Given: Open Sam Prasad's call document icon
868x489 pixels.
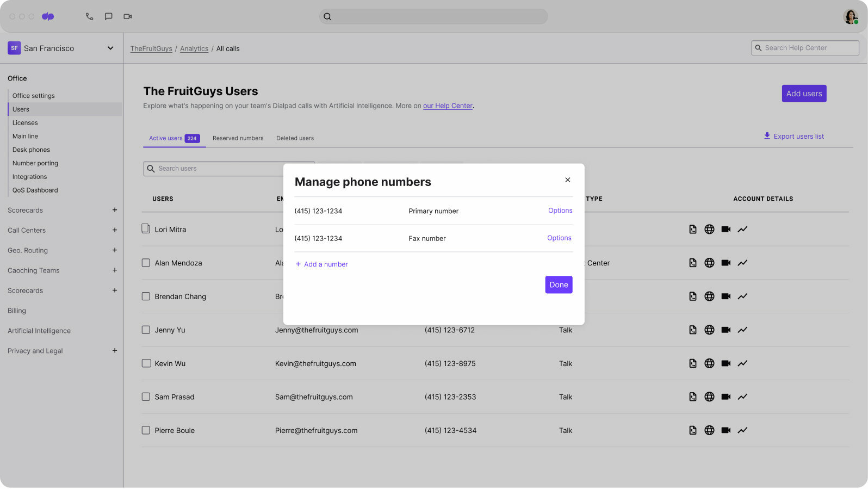Looking at the screenshot, I should pyautogui.click(x=693, y=397).
